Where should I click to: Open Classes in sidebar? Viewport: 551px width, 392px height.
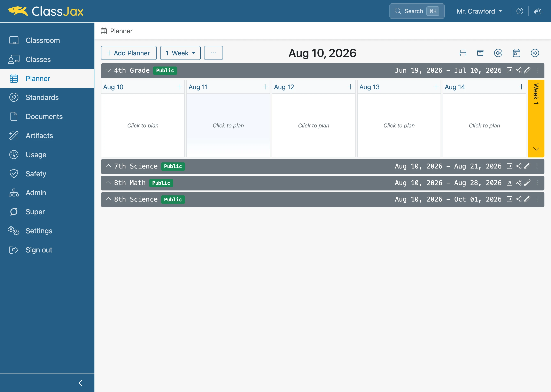(47, 59)
